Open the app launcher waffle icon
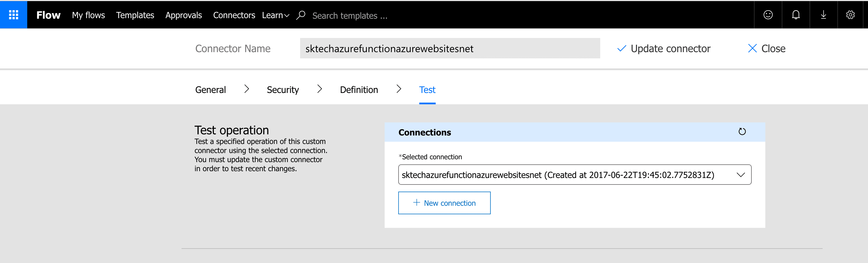The height and width of the screenshot is (263, 868). click(14, 15)
